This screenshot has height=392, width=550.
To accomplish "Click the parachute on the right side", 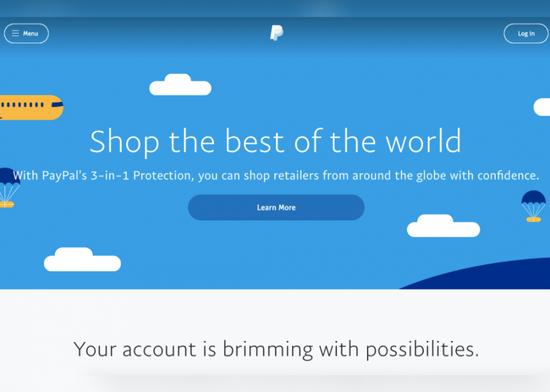I will (534, 206).
